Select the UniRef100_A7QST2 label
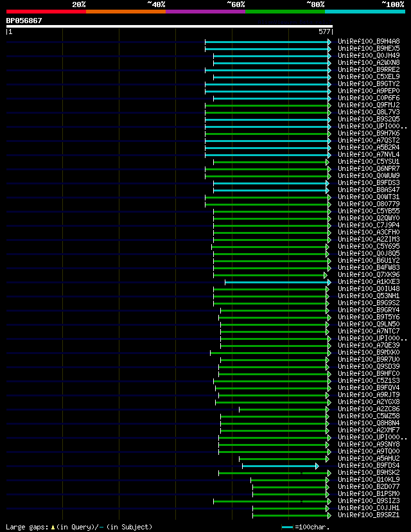Viewport: 411px width, 532px height. click(x=369, y=140)
